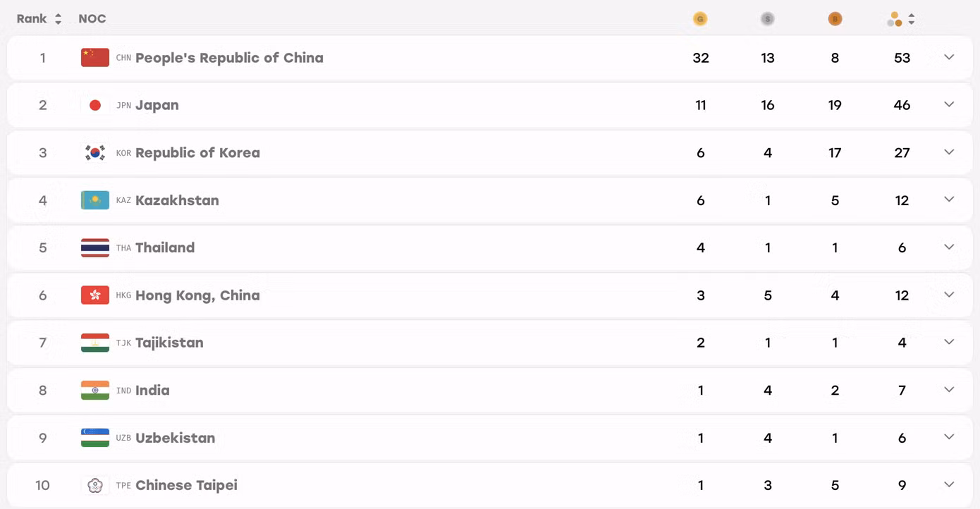Click the silver medal column icon
Image resolution: width=980 pixels, height=509 pixels.
[x=768, y=19]
